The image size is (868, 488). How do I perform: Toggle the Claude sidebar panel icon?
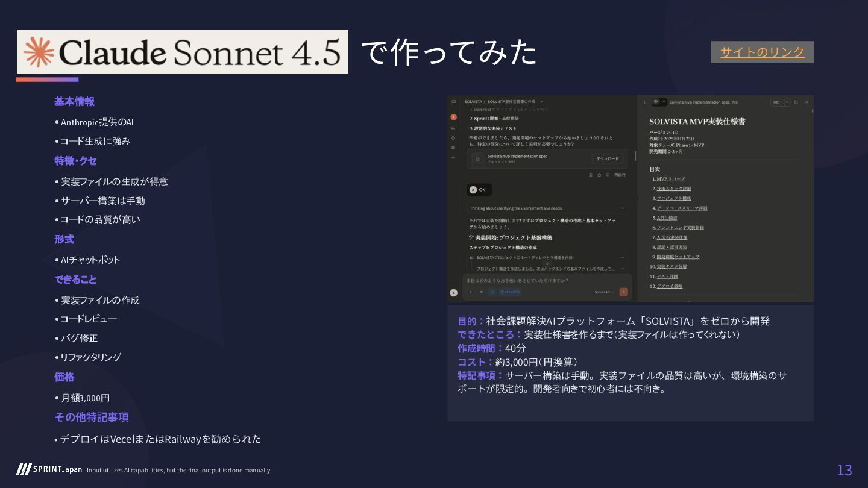click(453, 101)
